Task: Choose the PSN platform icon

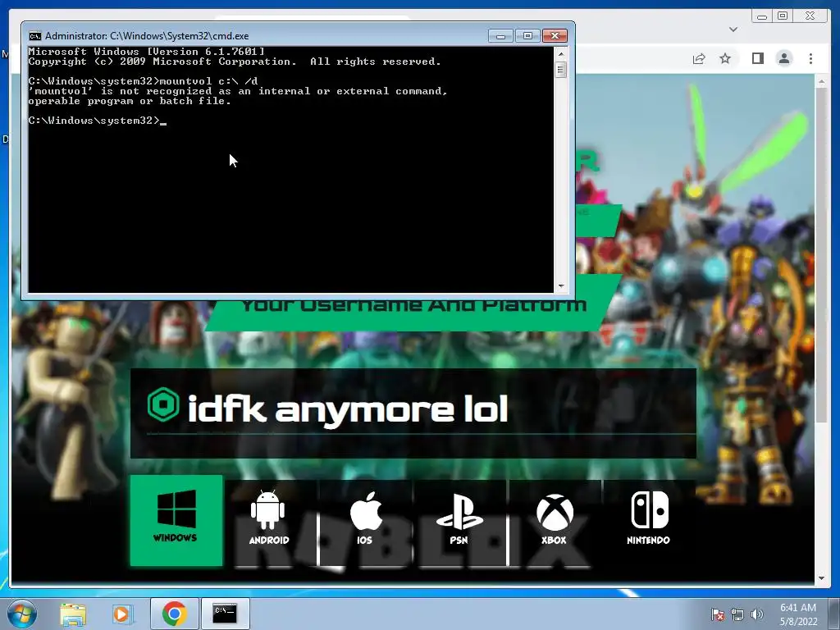Action: tap(459, 518)
